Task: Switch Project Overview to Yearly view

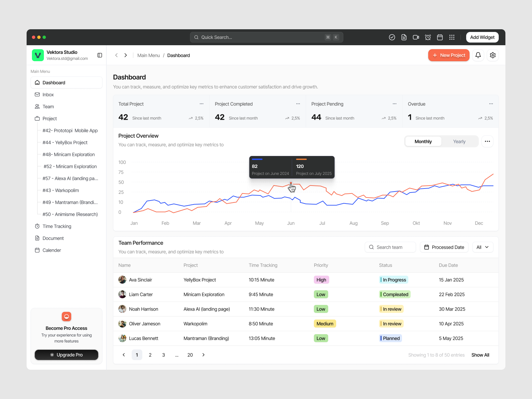Action: 459,141
